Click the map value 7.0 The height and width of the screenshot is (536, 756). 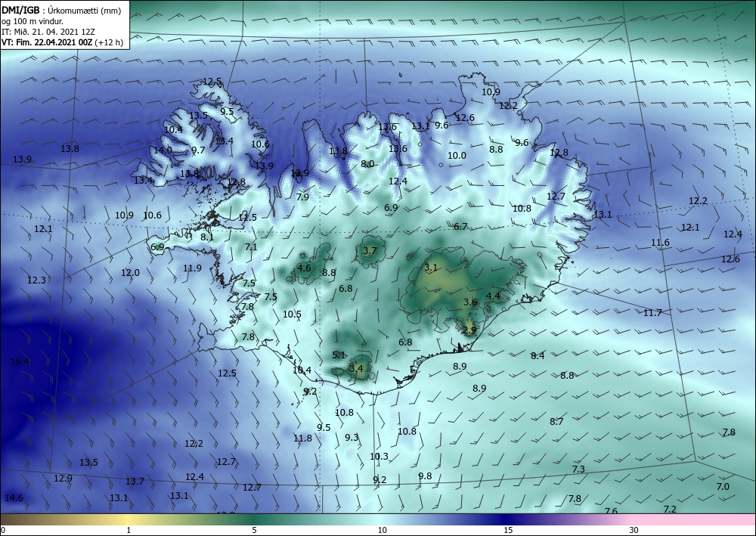(x=723, y=487)
